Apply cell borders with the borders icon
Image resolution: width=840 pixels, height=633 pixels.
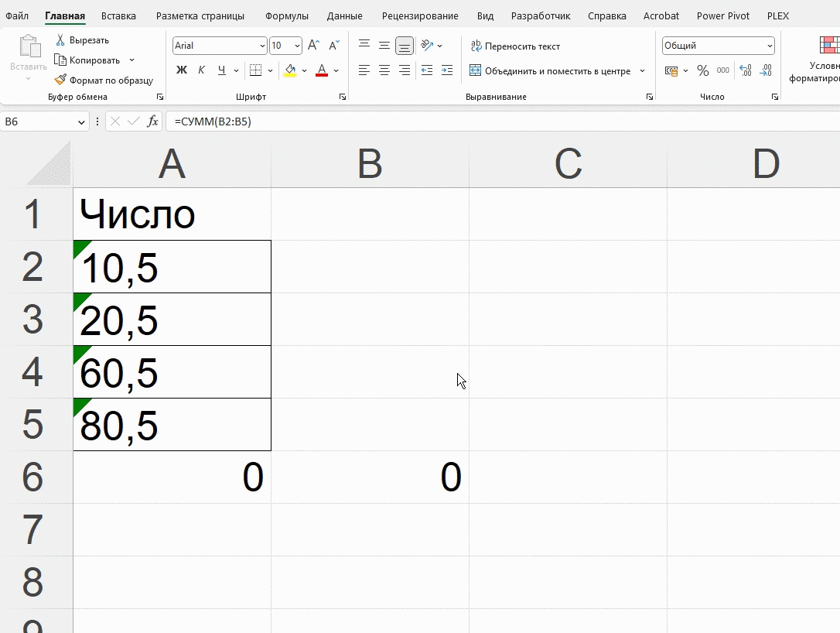pos(255,70)
